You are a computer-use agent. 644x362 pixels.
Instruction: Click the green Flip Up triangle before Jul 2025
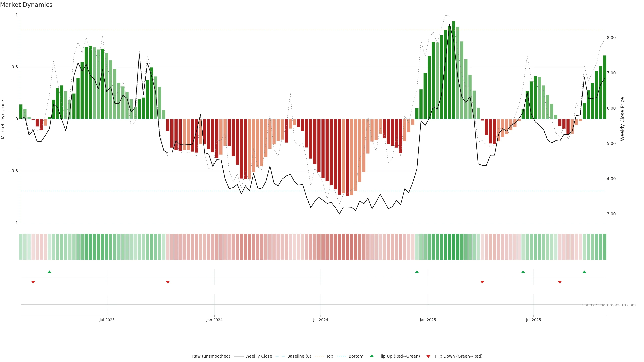(523, 272)
